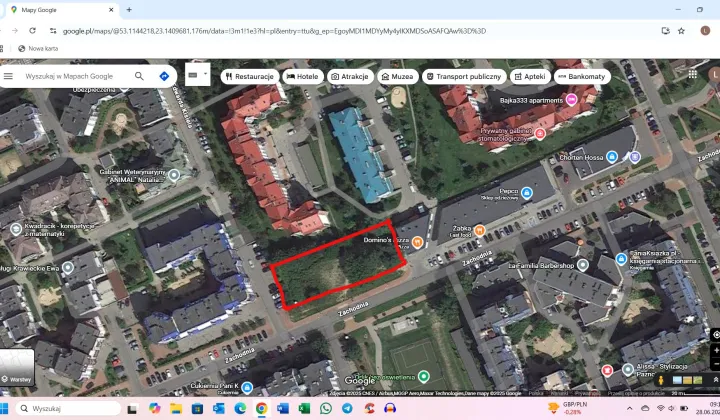Image resolution: width=720 pixels, height=420 pixels.
Task: Select the Atrakcje category chip
Action: tap(350, 77)
